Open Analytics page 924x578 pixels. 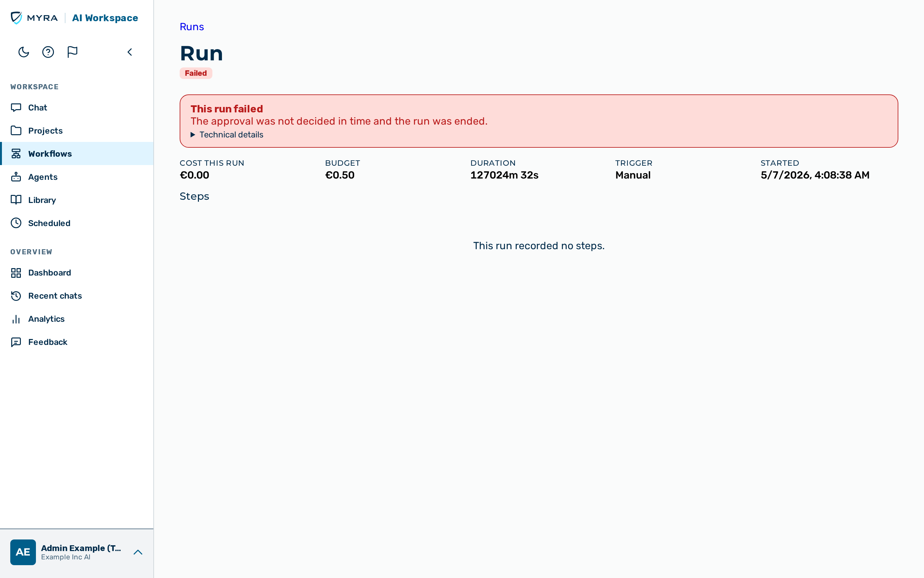[77, 319]
